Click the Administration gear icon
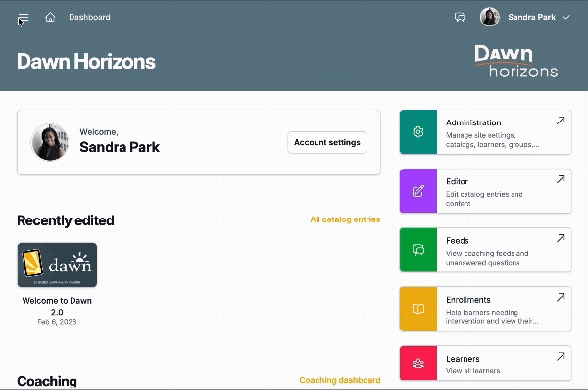This screenshot has height=390, width=588. [418, 132]
